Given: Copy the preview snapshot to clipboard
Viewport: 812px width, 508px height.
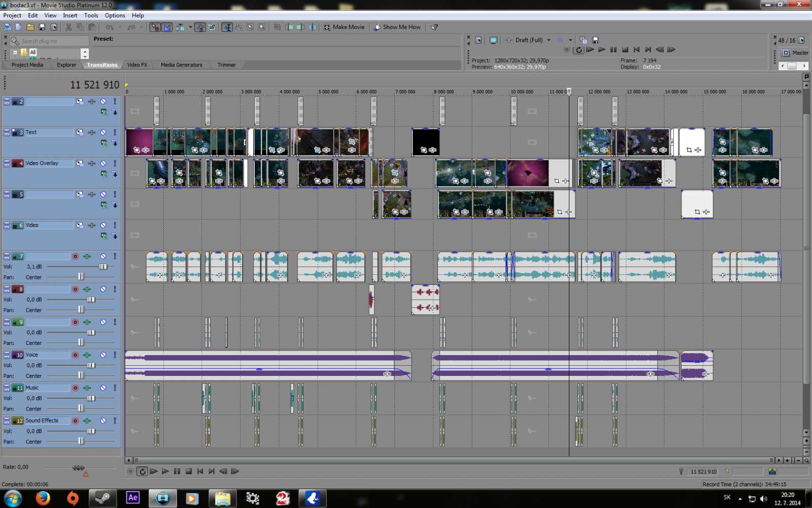Looking at the screenshot, I should pos(583,40).
